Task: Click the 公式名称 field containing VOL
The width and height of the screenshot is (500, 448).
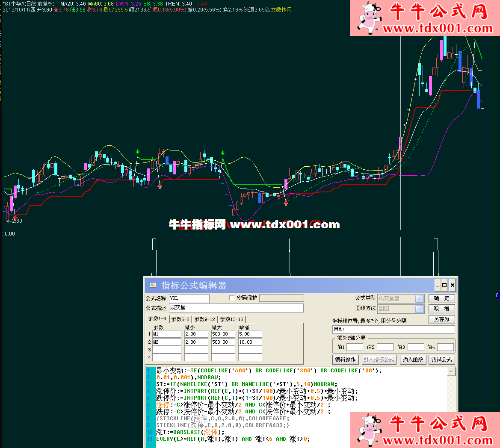Action: click(189, 298)
